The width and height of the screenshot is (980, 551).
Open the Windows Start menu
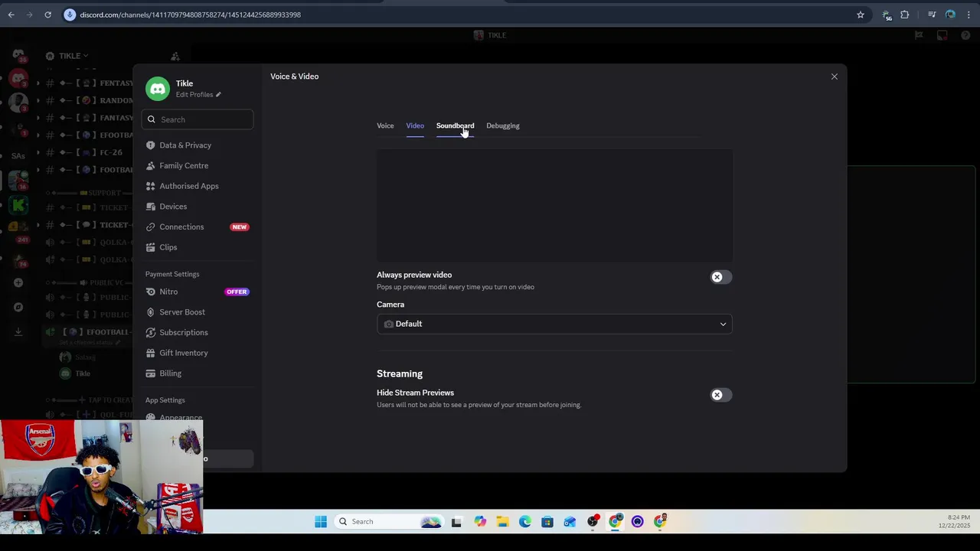click(x=321, y=522)
